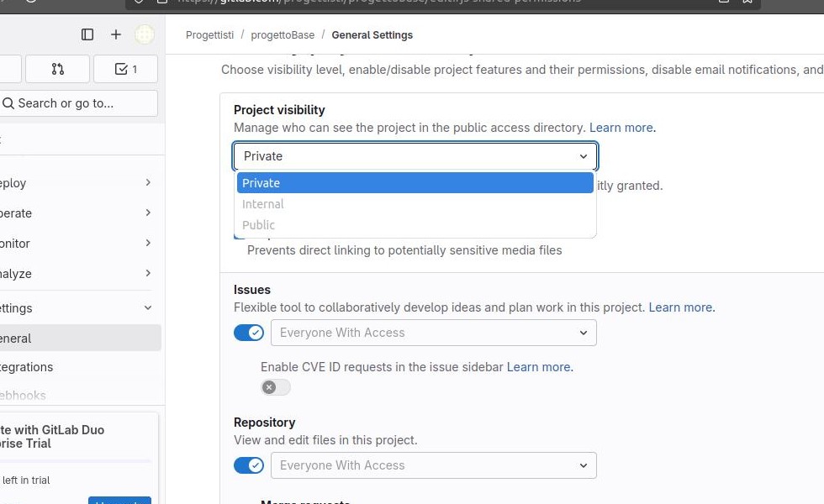824x504 pixels.
Task: Select Internal in the visibility list
Action: 263,204
